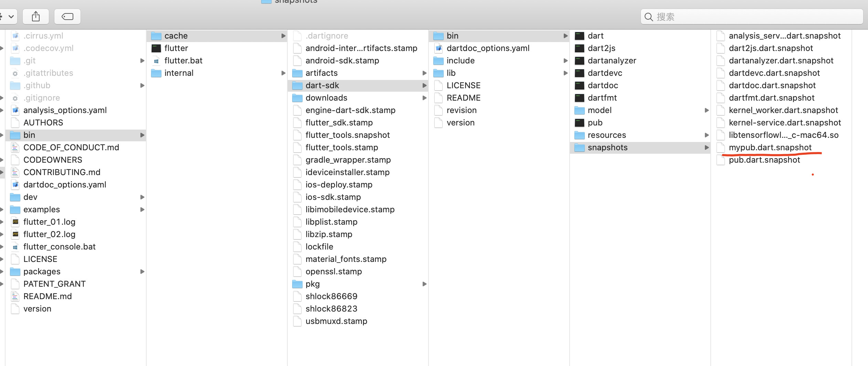Select the dartdevc executable icon
This screenshot has width=868, height=366.
pos(580,73)
